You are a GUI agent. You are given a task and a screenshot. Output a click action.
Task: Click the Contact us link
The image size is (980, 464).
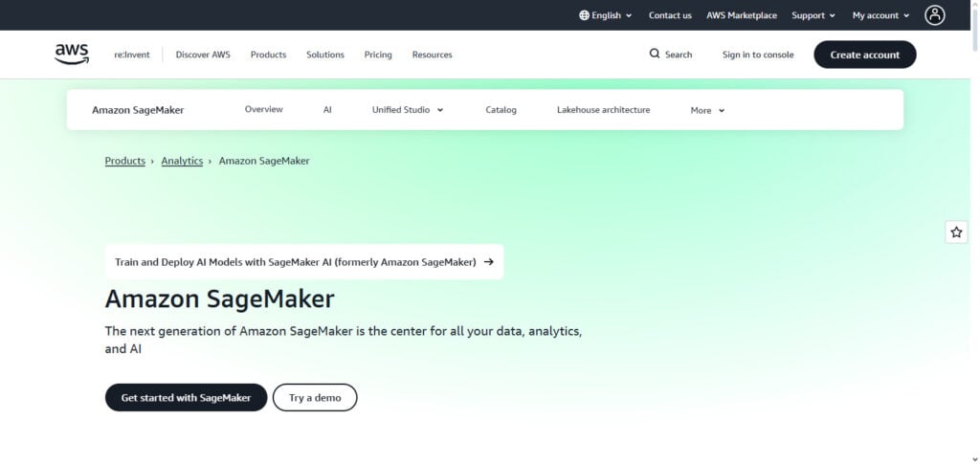pos(670,15)
